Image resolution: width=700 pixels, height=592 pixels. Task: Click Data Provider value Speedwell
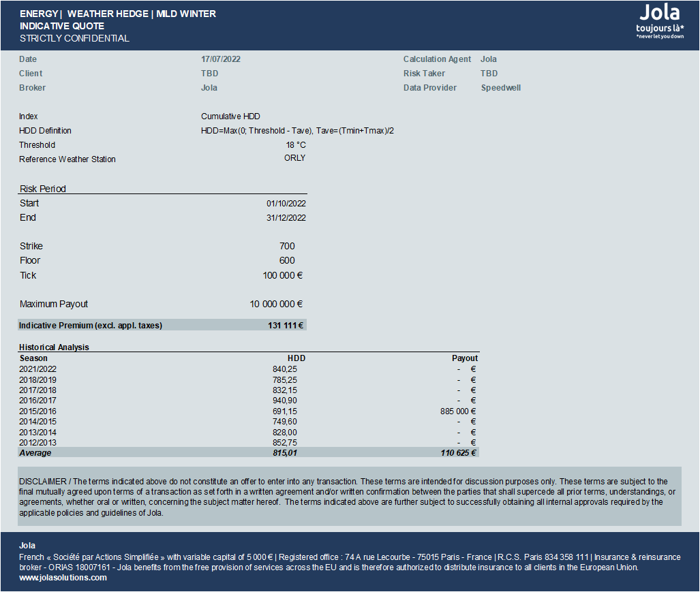[501, 88]
